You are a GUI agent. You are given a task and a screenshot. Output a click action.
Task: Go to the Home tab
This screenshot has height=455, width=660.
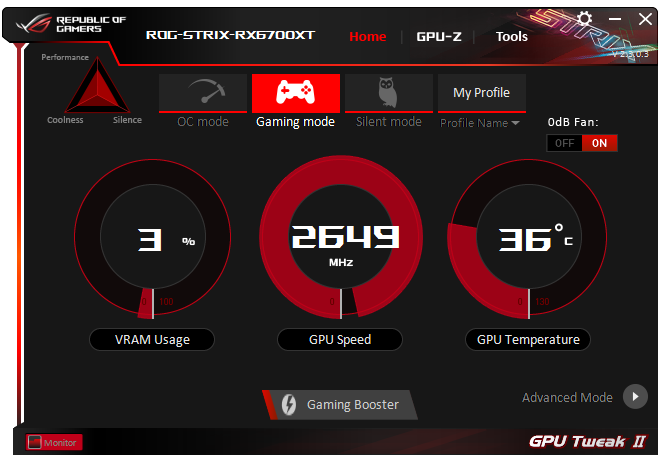tap(367, 37)
